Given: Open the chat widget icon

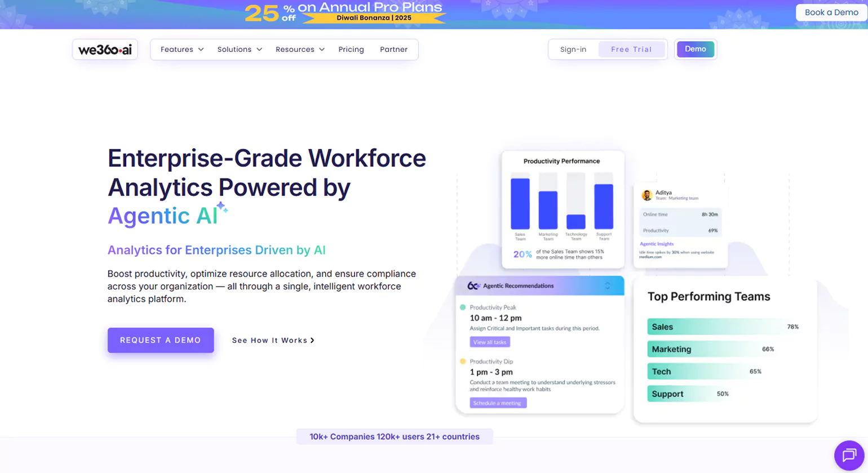Looking at the screenshot, I should click(849, 455).
